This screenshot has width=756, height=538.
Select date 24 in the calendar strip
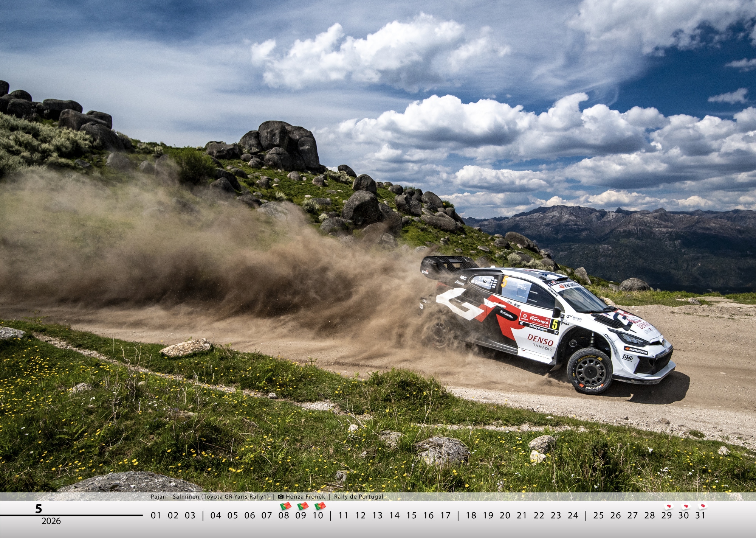pos(573,515)
